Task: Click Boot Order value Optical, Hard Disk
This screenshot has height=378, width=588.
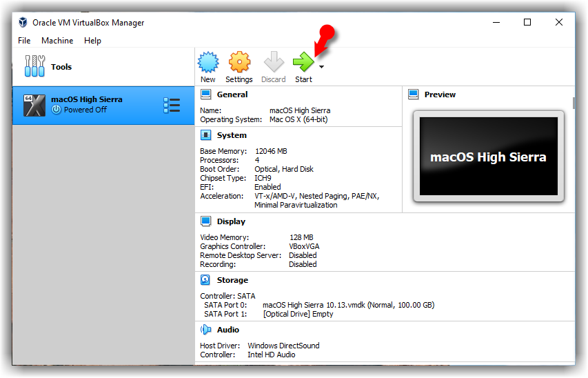Action: click(x=284, y=169)
